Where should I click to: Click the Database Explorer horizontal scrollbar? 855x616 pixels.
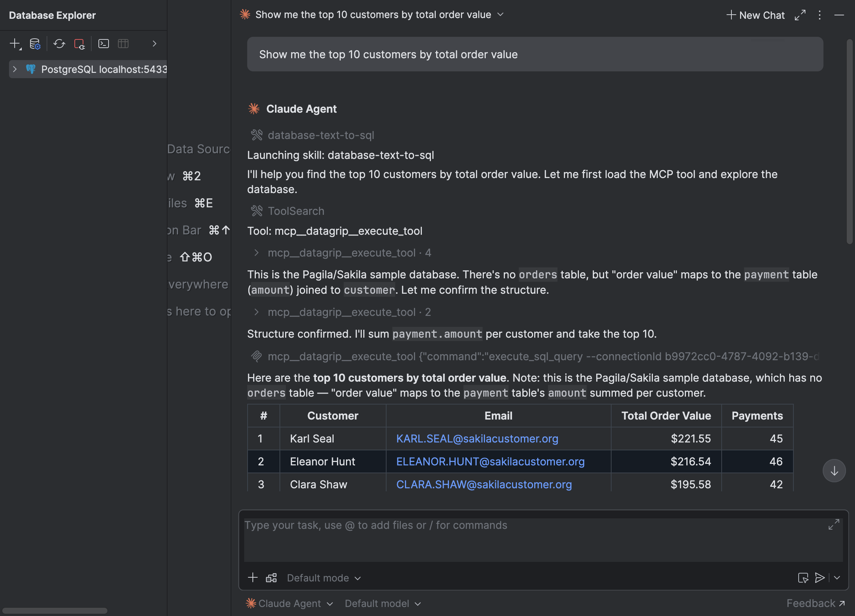pyautogui.click(x=56, y=611)
